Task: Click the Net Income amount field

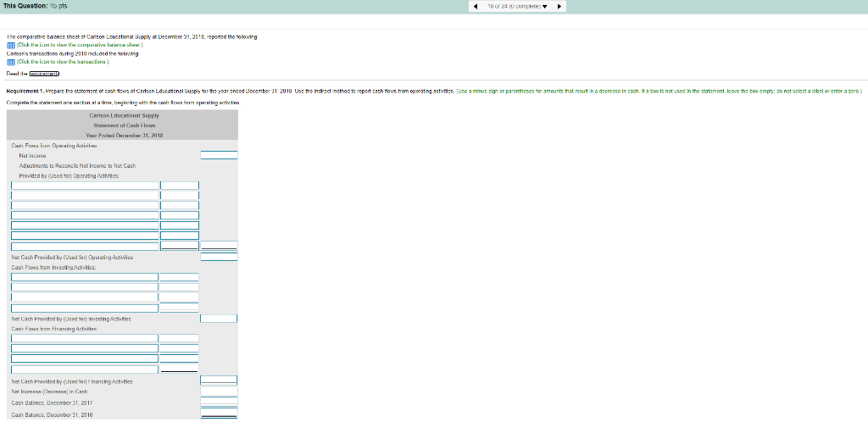Action: tap(220, 155)
